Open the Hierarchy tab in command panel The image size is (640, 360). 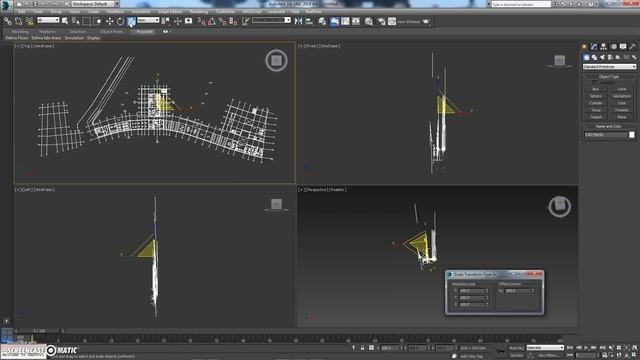coord(603,47)
